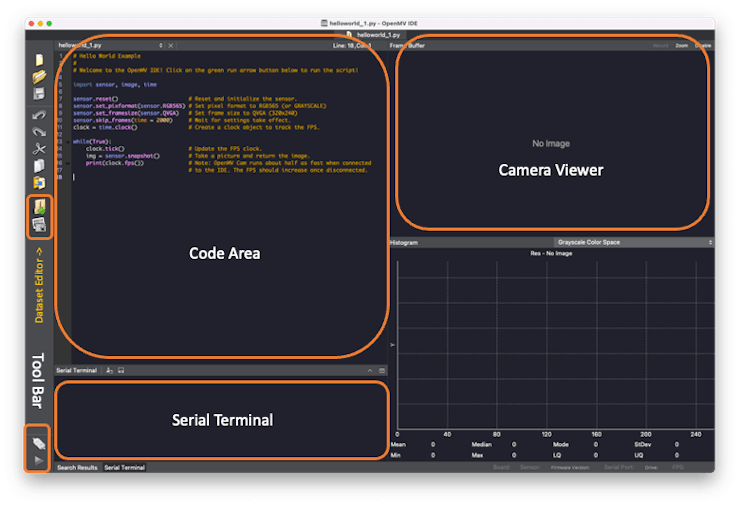Click Zoom in Frame Buffer header
The width and height of the screenshot is (740, 506).
(x=681, y=46)
